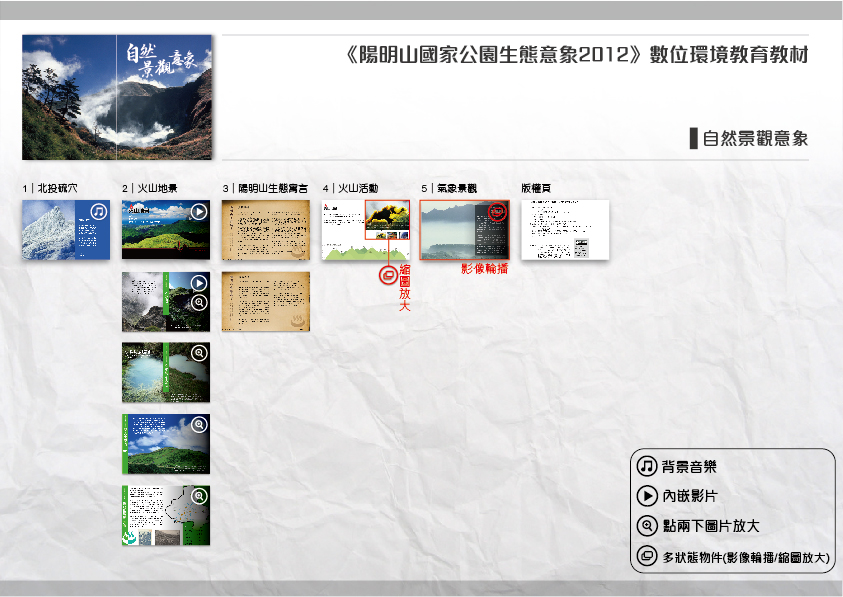Select the magnifier icon on the map thumbnail

[x=199, y=496]
